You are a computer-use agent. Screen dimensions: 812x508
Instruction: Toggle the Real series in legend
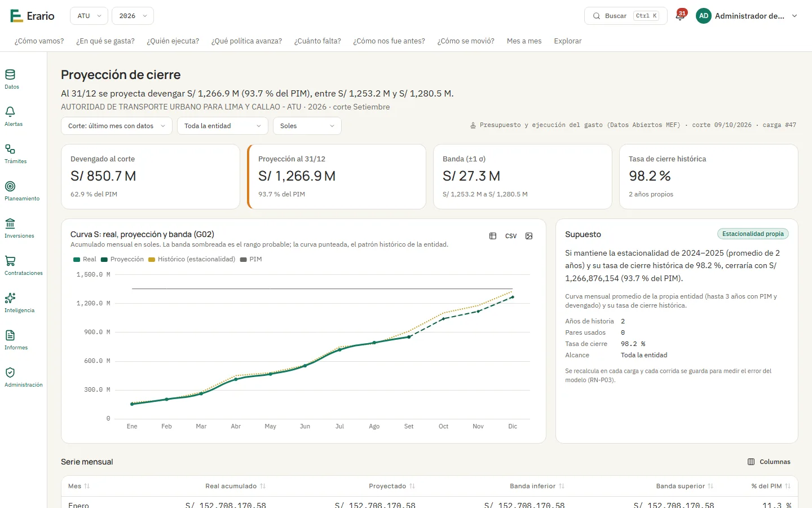point(85,259)
